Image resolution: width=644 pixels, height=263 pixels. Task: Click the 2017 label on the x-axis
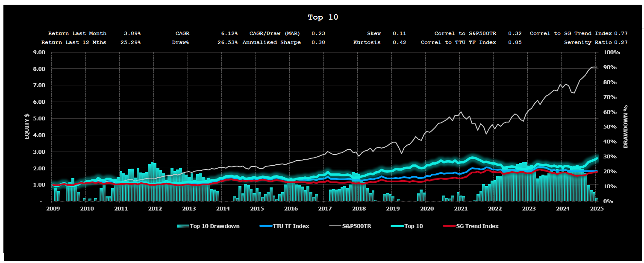click(325, 208)
